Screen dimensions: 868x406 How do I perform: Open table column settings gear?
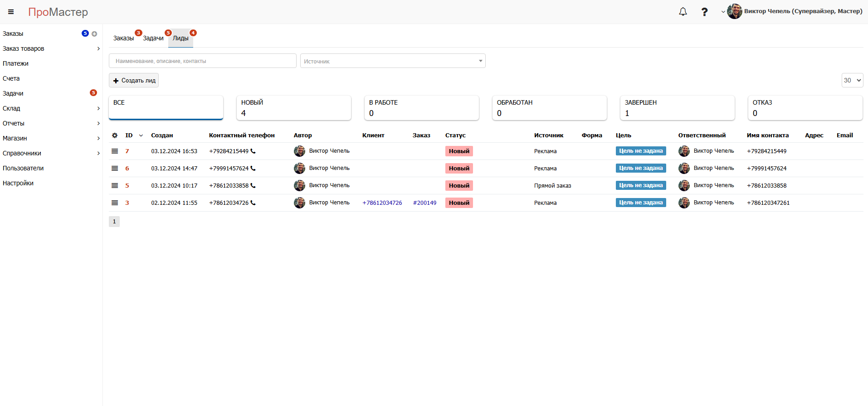coord(115,135)
